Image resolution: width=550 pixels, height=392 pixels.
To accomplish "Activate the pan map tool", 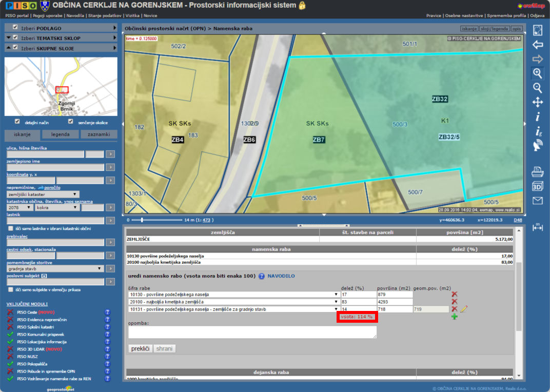I will (537, 103).
